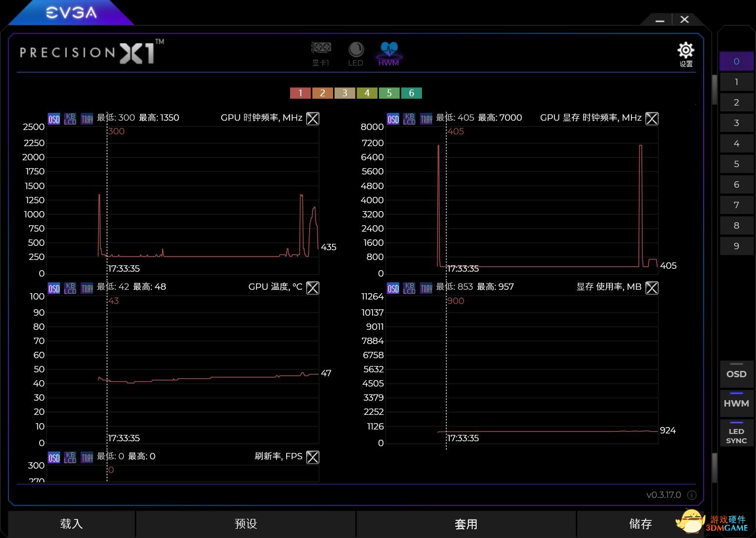The image size is (756, 538).
Task: Toggle KB LCD for GPU 温度 graph
Action: click(x=70, y=288)
